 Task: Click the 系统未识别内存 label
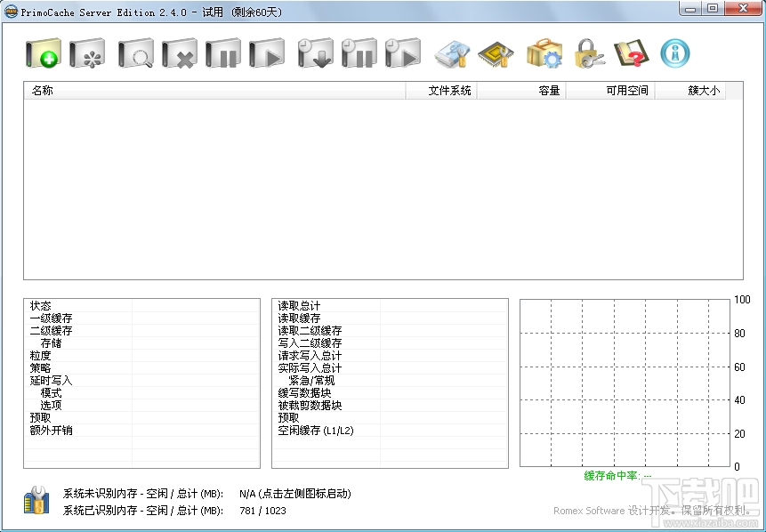142,494
